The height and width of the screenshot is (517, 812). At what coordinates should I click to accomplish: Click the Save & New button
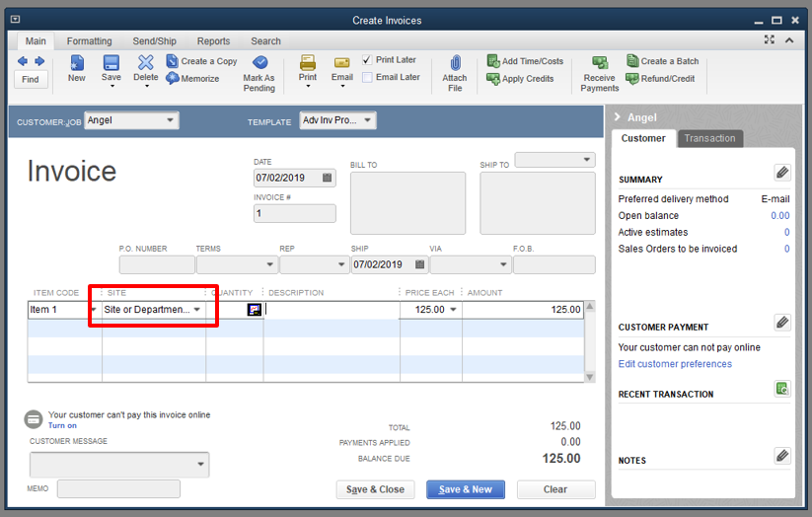pos(466,489)
